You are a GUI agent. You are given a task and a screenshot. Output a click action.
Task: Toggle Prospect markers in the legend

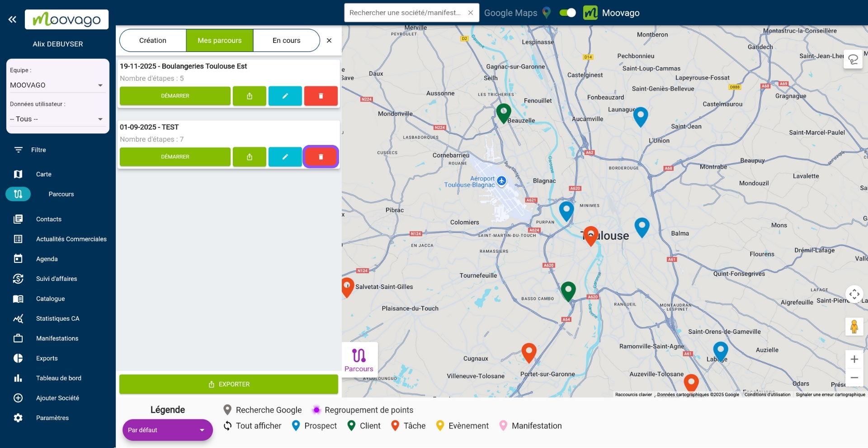(x=315, y=426)
